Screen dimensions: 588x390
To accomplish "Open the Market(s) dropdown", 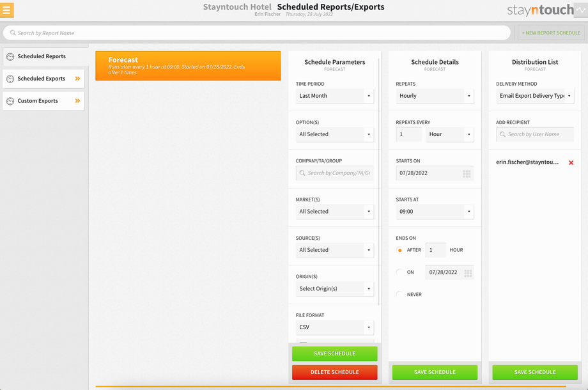I will (335, 212).
